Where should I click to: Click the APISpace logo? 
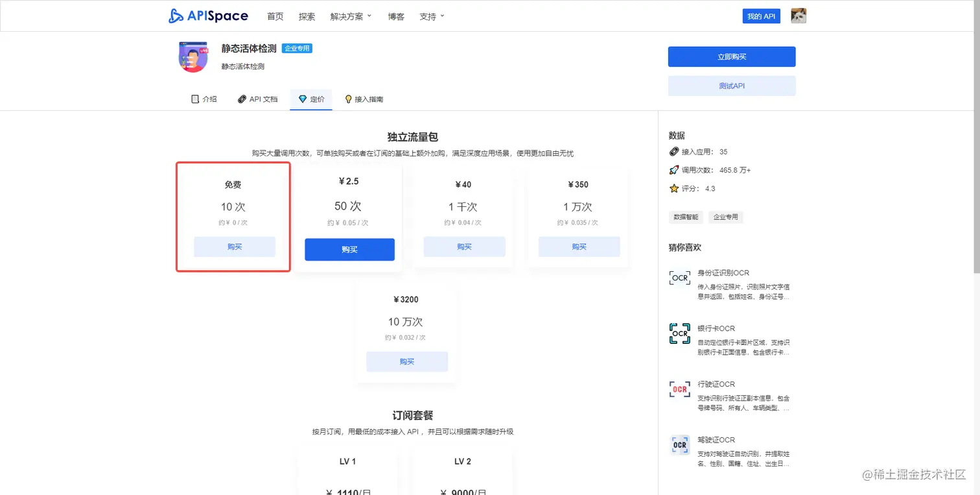[x=207, y=16]
